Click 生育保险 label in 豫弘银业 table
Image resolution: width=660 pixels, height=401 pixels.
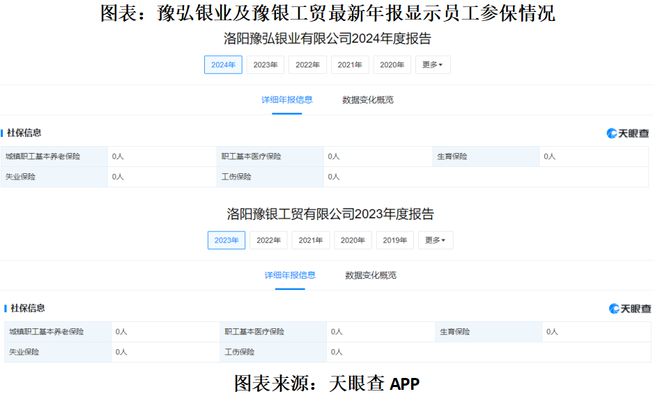452,157
